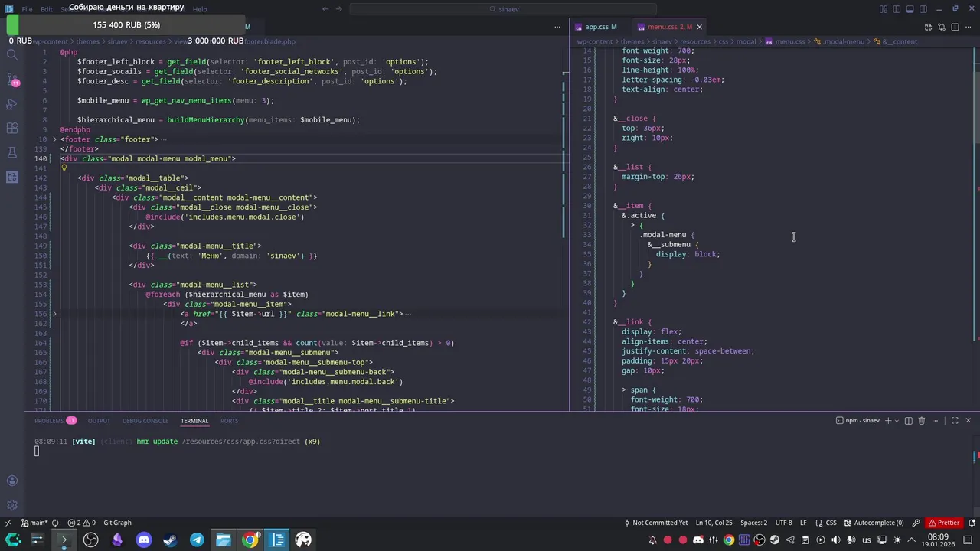Split the right editor
The width and height of the screenshot is (980, 551).
(955, 27)
